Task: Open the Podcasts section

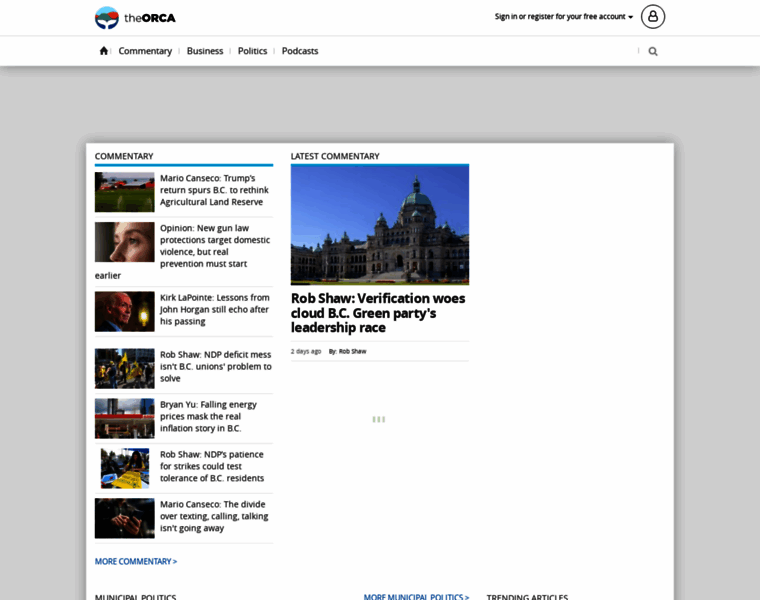Action: 300,51
